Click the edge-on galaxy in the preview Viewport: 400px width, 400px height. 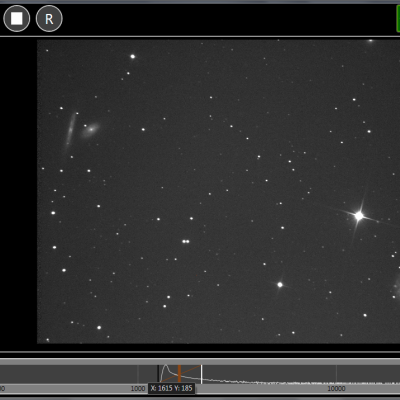[71, 131]
